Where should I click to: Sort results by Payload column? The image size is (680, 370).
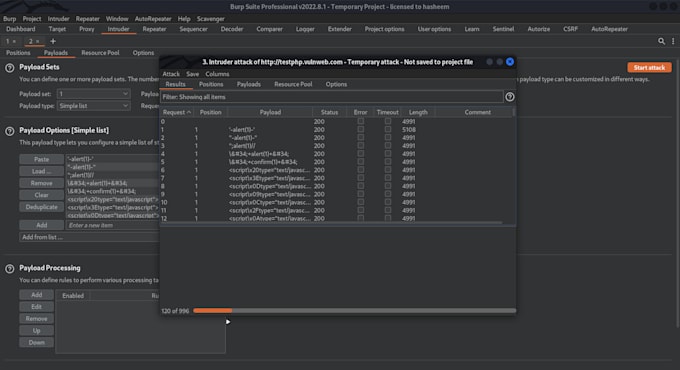[x=270, y=112]
